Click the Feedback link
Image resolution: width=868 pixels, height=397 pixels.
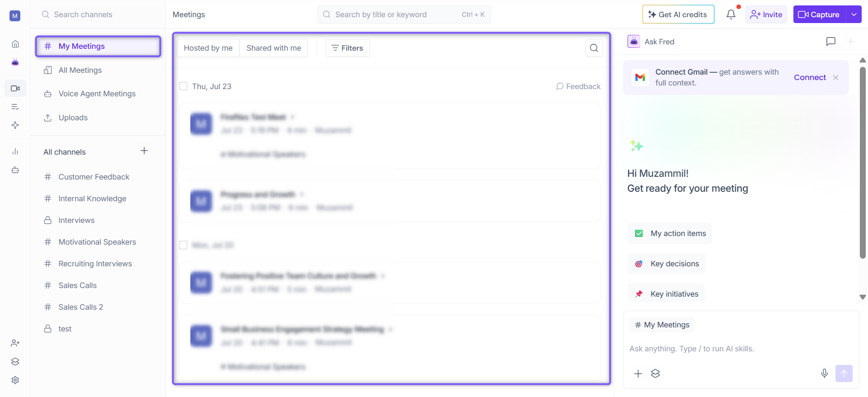coord(578,86)
